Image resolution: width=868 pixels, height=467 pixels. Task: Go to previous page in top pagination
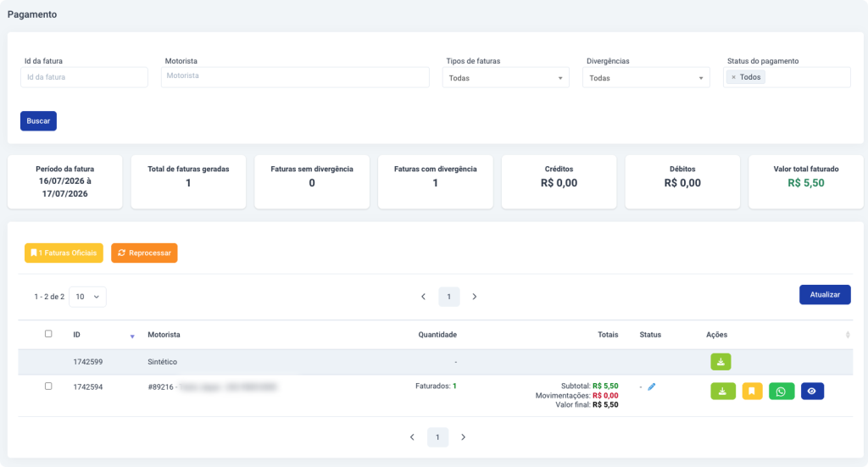pyautogui.click(x=424, y=297)
